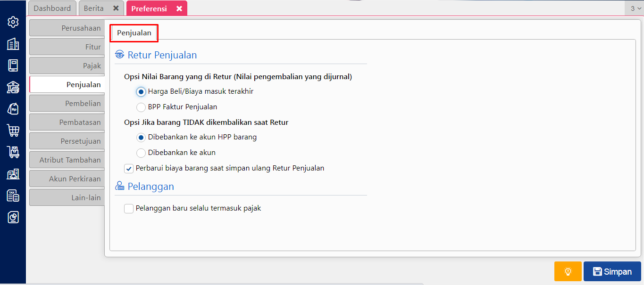Select the BPP Faktur Penjualan radio option

click(141, 107)
